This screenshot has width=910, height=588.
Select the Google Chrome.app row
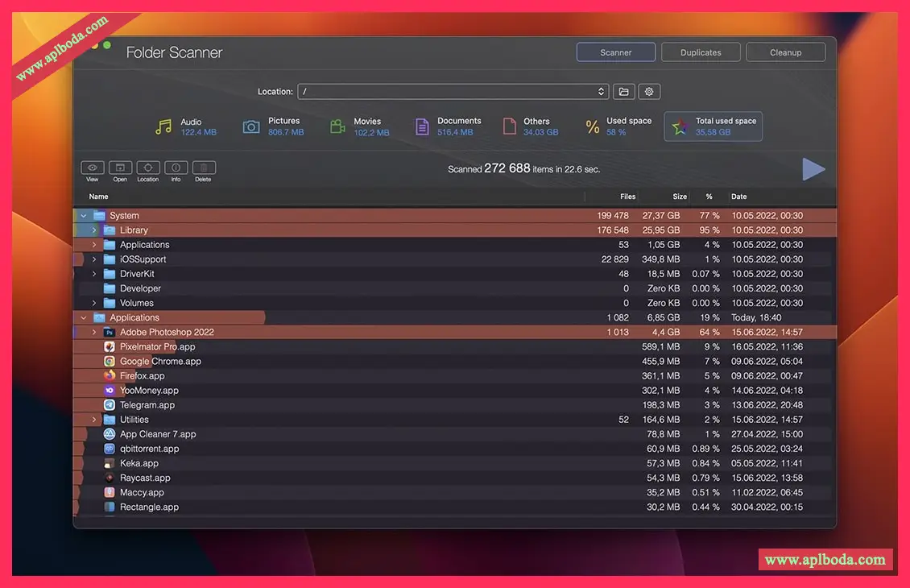pyautogui.click(x=160, y=362)
